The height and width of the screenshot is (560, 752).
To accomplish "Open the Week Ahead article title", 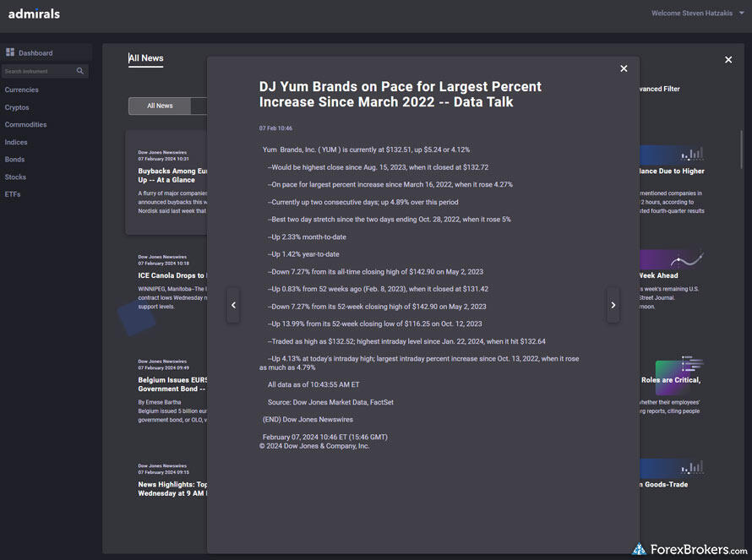I will coord(658,275).
